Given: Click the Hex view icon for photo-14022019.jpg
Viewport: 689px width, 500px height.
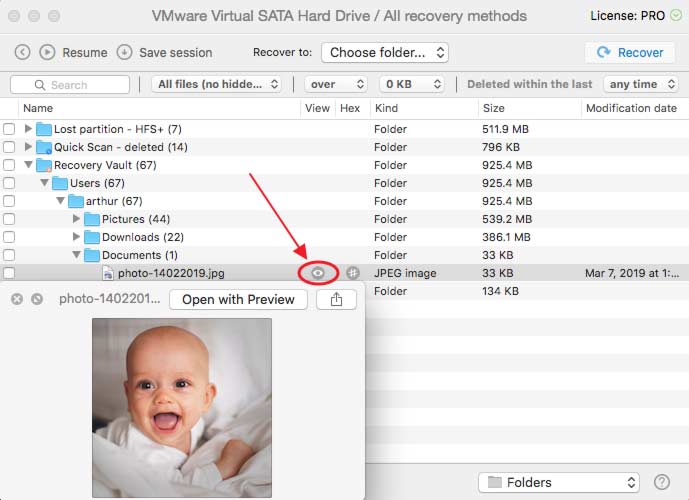Looking at the screenshot, I should [352, 273].
